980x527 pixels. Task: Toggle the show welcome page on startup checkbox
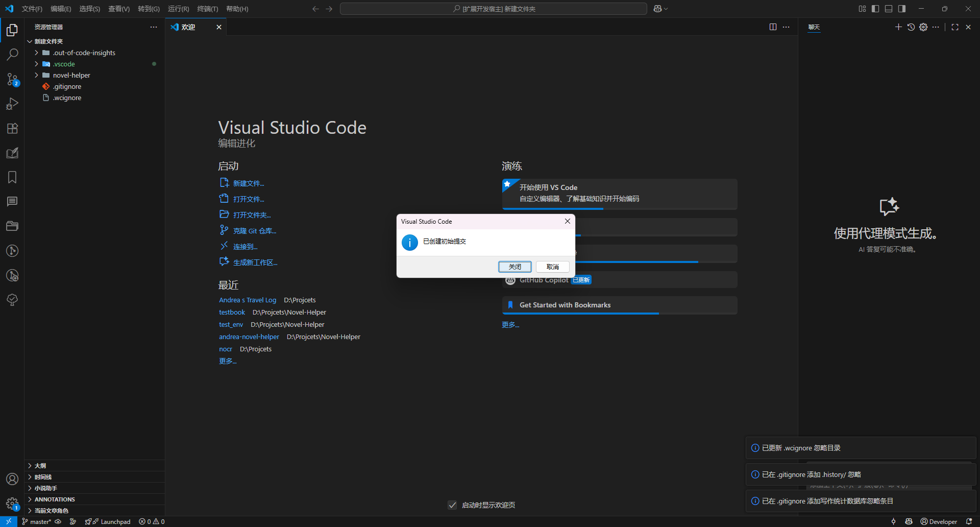pos(452,505)
